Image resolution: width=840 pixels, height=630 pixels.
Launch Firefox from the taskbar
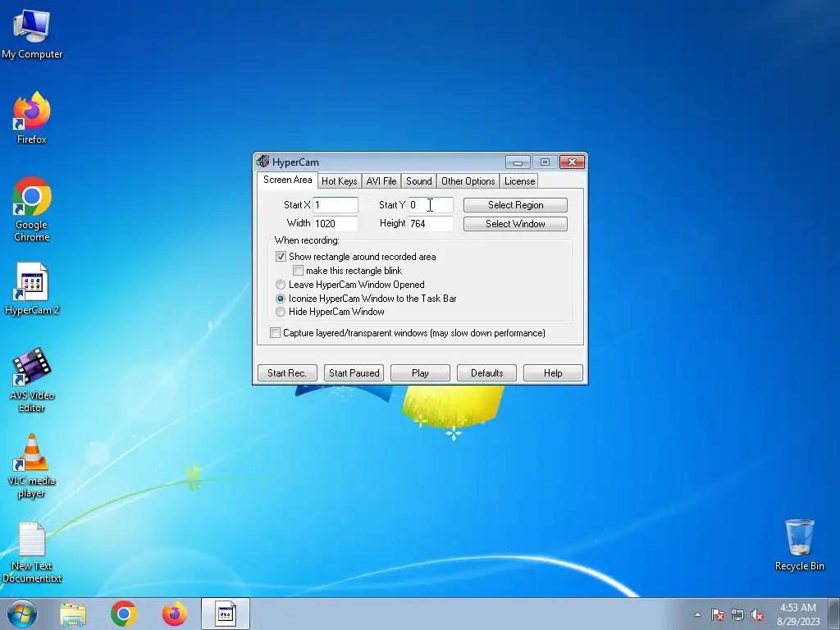click(175, 614)
